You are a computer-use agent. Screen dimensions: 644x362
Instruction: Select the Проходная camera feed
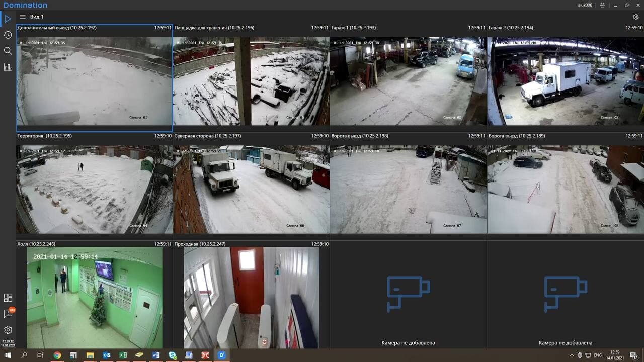252,298
